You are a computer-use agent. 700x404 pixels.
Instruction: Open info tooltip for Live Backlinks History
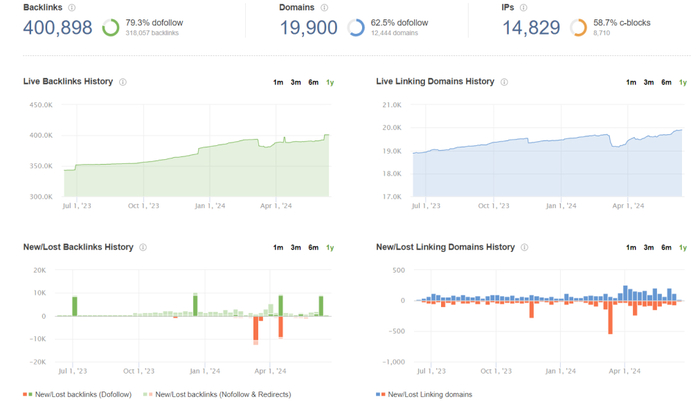(x=123, y=82)
